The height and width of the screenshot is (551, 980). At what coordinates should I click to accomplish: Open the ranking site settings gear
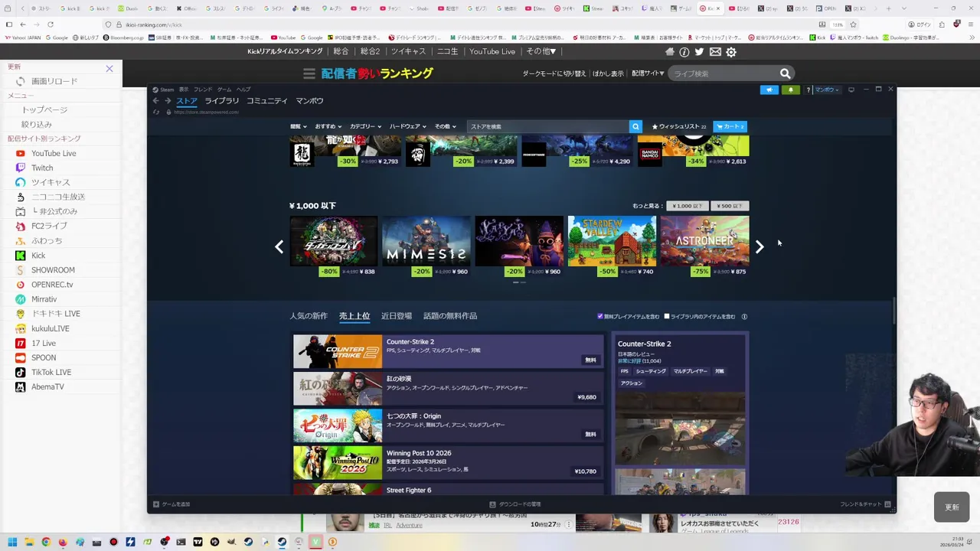pos(731,52)
